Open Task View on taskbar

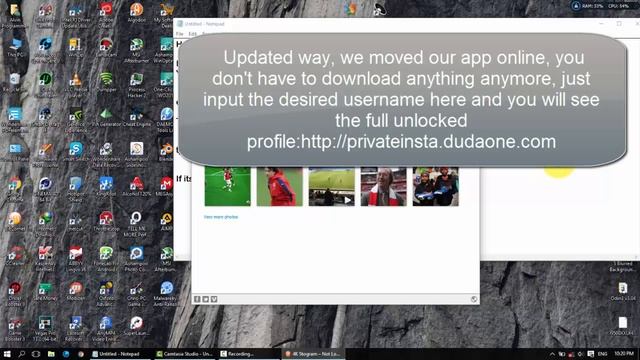pyautogui.click(x=36, y=354)
